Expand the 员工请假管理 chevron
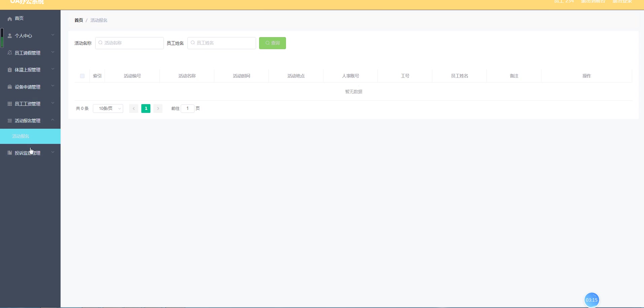Viewport: 644px width, 308px height. pyautogui.click(x=53, y=52)
